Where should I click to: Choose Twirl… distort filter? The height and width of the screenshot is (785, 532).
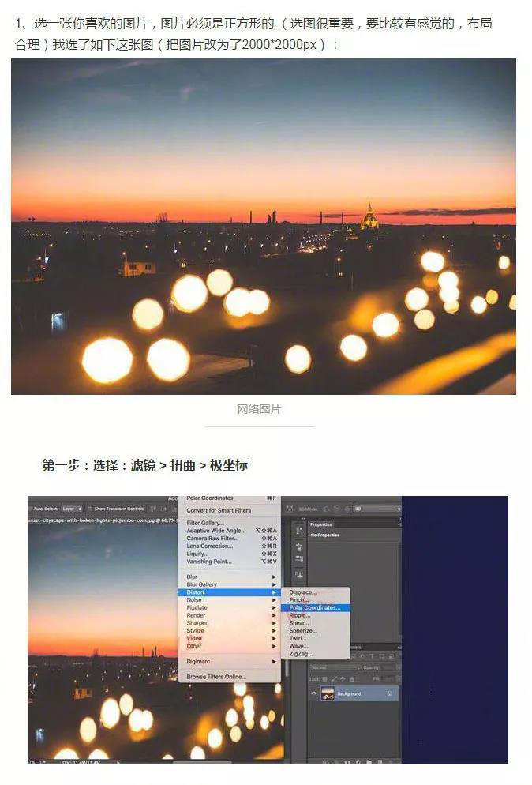click(315, 638)
